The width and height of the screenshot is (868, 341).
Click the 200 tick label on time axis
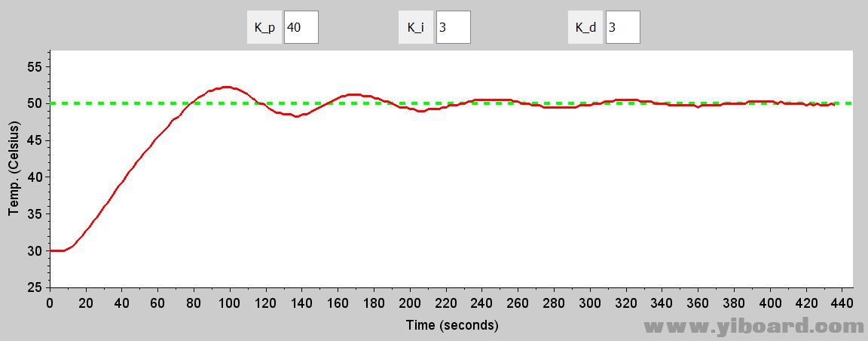coord(410,303)
